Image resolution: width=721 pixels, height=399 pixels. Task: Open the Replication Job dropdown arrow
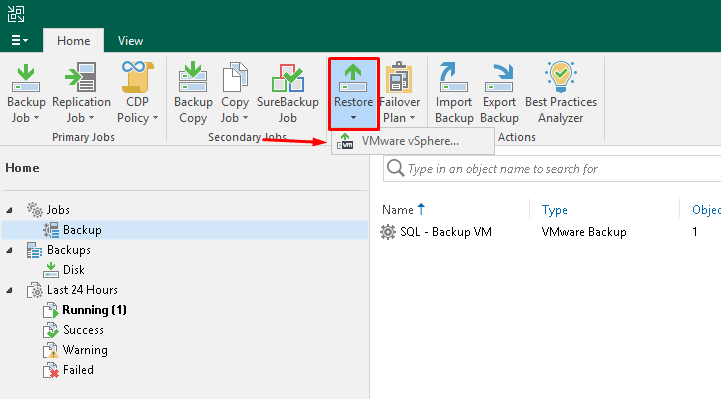point(92,118)
